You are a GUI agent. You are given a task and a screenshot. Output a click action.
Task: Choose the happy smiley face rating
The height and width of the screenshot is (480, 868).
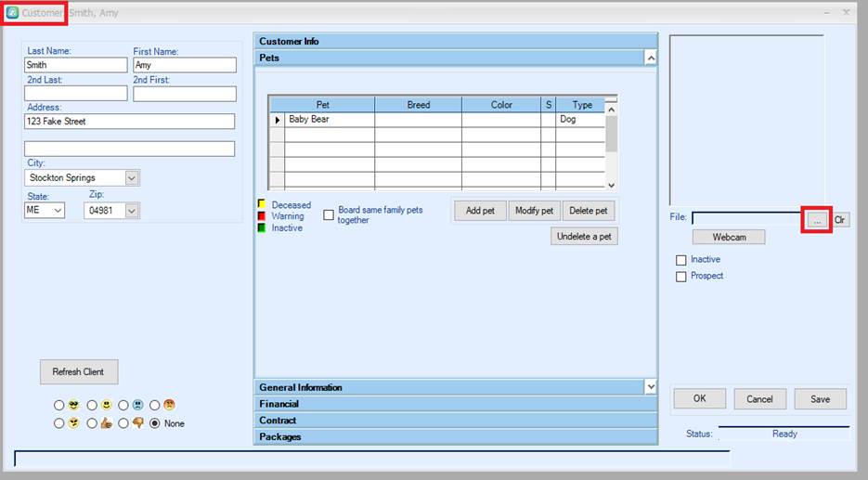coord(92,405)
